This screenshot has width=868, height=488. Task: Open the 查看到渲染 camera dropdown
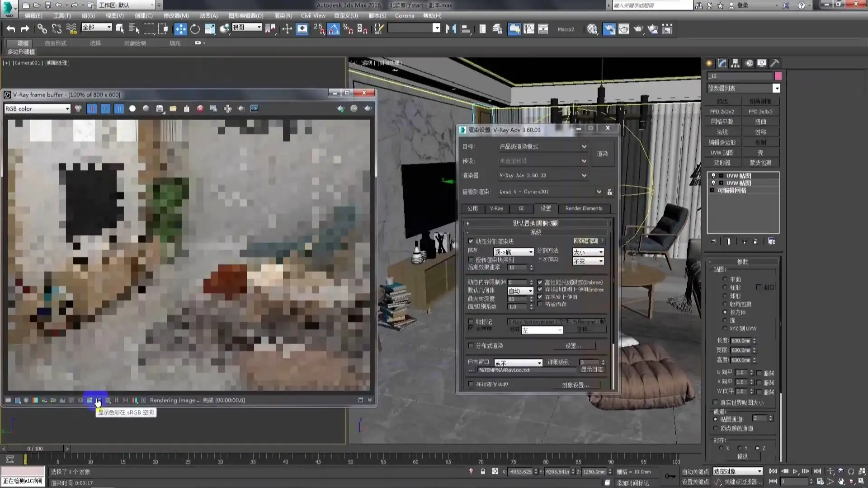599,192
